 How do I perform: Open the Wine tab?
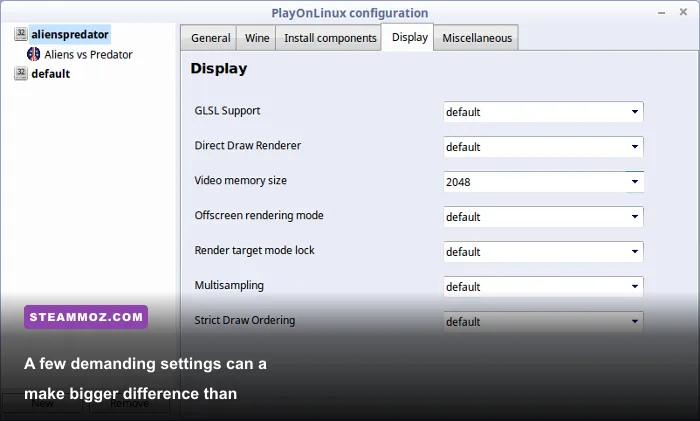point(257,38)
